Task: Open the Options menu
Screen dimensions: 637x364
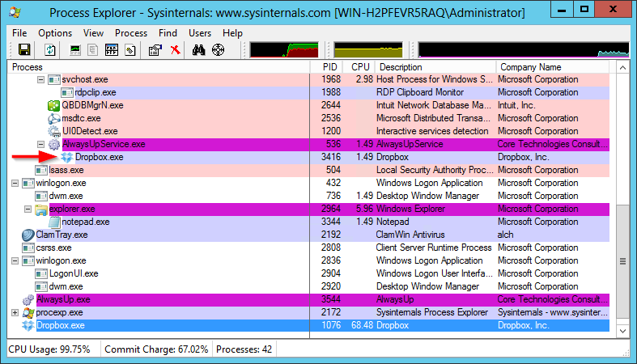Action: (55, 33)
